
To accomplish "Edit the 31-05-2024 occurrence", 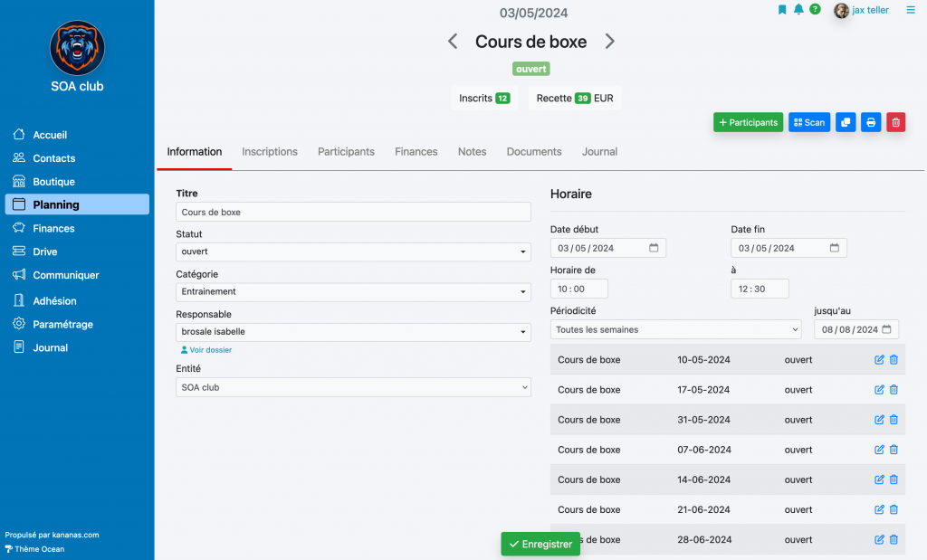I will [x=879, y=420].
